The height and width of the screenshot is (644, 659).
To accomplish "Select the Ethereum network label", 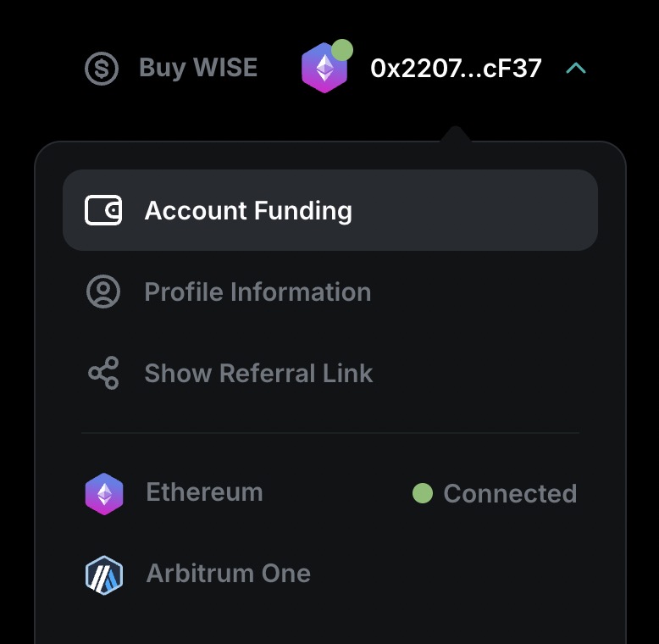I will point(204,492).
